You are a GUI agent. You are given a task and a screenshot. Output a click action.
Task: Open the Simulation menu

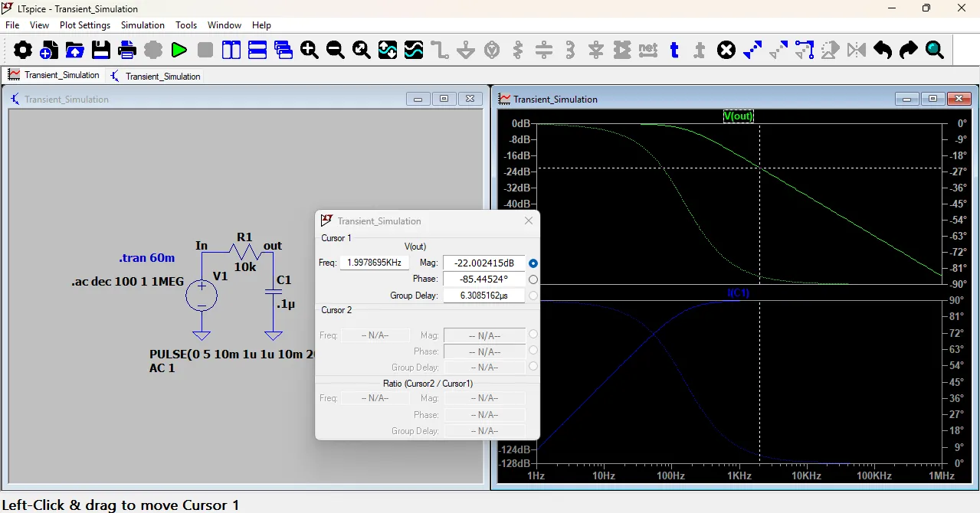143,25
